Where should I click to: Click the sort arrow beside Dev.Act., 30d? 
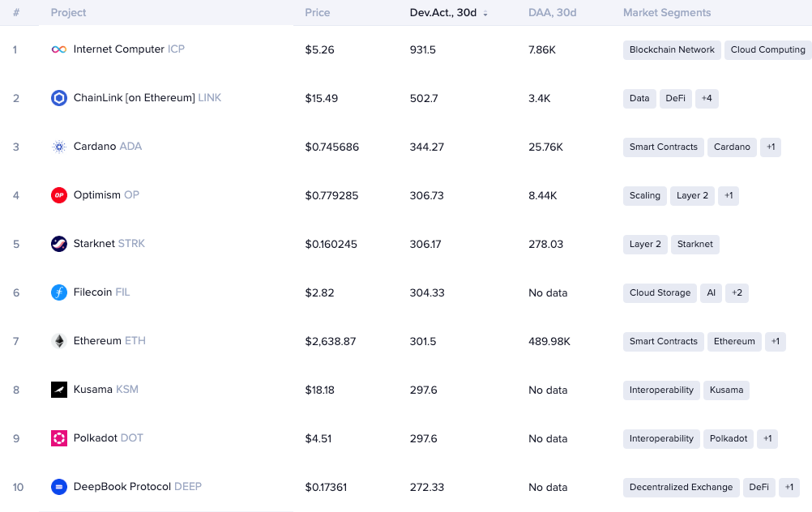pyautogui.click(x=485, y=14)
